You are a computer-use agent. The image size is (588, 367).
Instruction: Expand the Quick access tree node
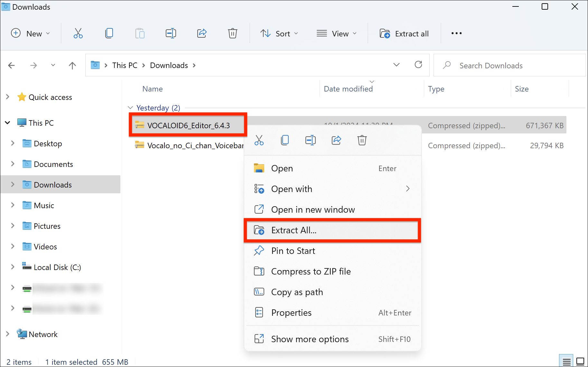pyautogui.click(x=8, y=97)
